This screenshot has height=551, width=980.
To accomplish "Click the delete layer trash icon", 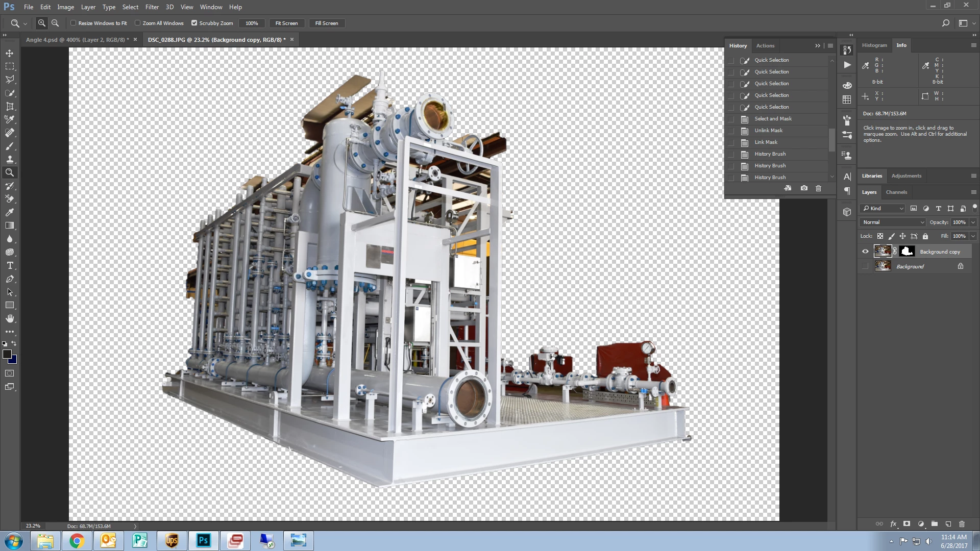I will [962, 524].
